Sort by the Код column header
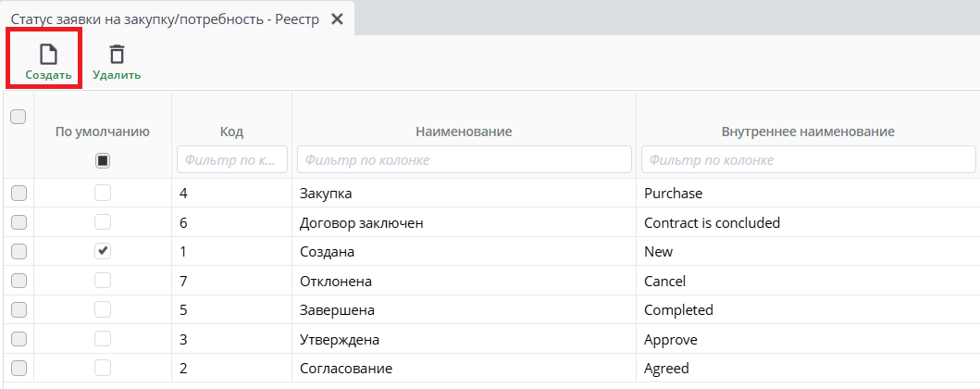Viewport: 980px width, 389px height. click(232, 132)
